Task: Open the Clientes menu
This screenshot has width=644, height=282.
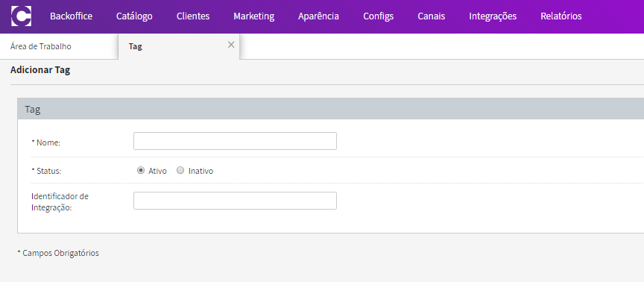Action: click(x=193, y=16)
